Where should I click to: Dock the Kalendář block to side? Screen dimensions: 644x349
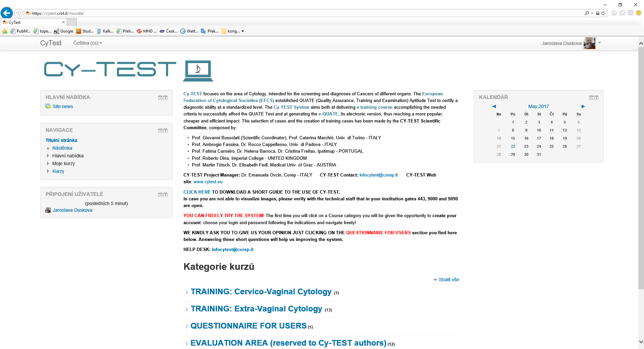click(596, 98)
